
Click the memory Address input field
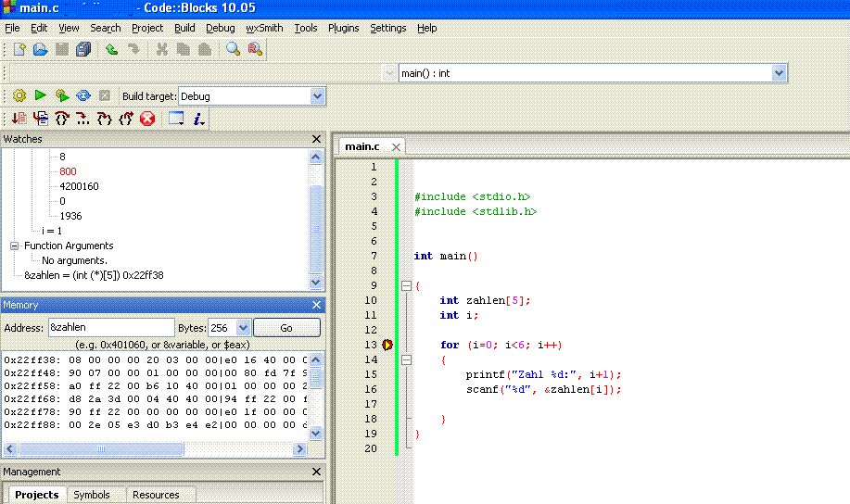tap(110, 328)
